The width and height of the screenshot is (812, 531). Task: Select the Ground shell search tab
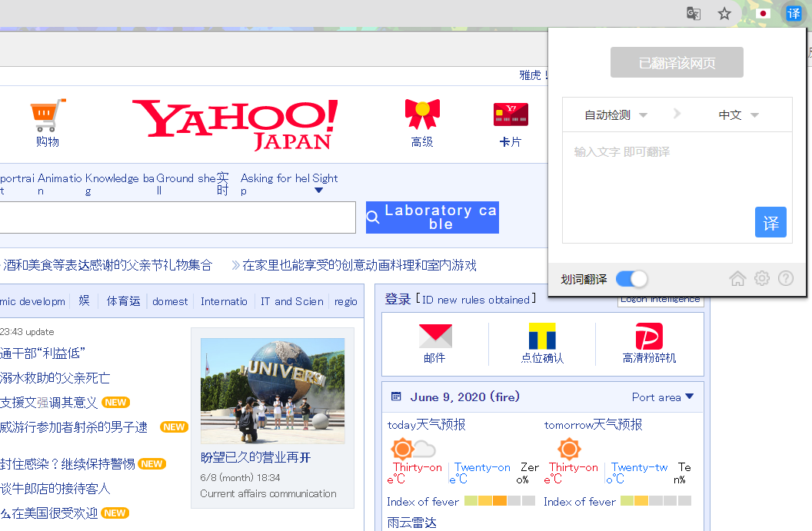coord(185,184)
